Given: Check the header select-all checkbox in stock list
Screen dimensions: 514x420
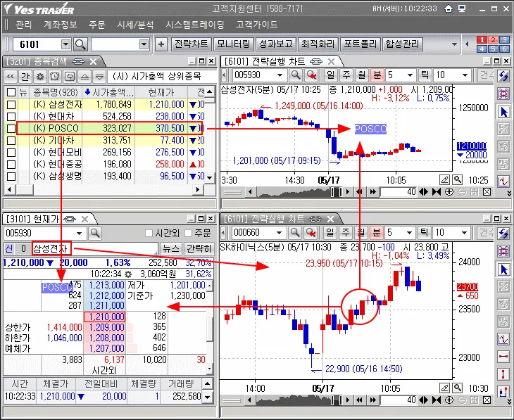Looking at the screenshot, I should (11, 92).
